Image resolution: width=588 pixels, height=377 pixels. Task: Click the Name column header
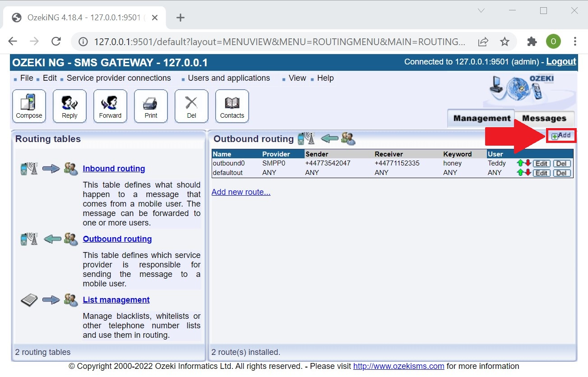pyautogui.click(x=236, y=154)
